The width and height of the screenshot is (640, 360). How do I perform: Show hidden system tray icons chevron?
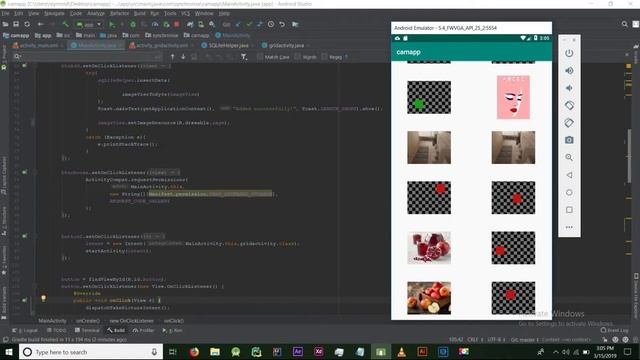(x=556, y=352)
